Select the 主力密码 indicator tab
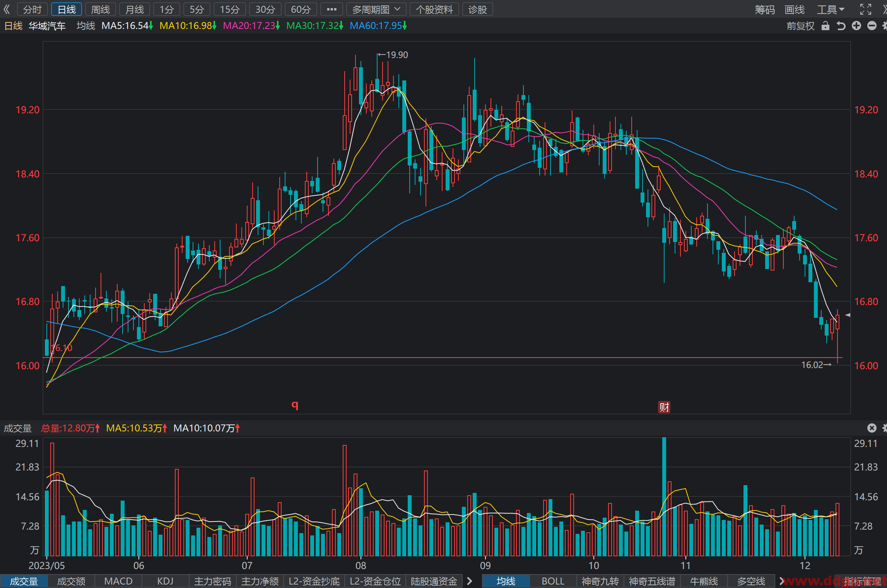This screenshot has height=588, width=887. point(213,581)
